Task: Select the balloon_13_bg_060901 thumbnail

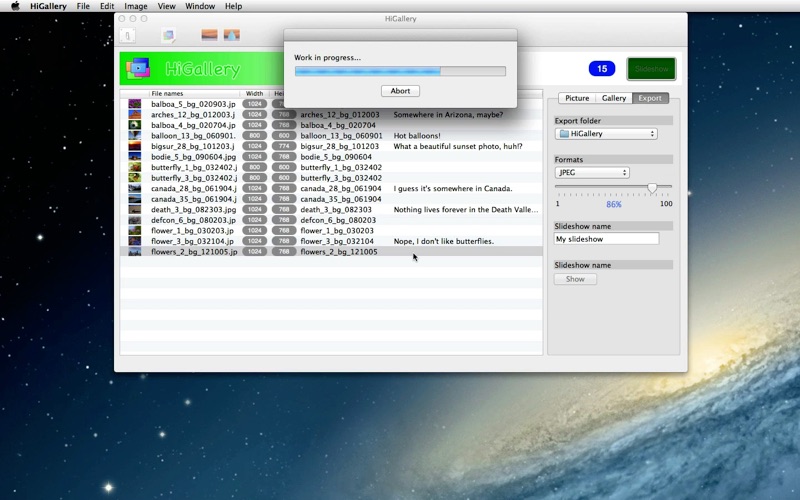Action: point(134,136)
